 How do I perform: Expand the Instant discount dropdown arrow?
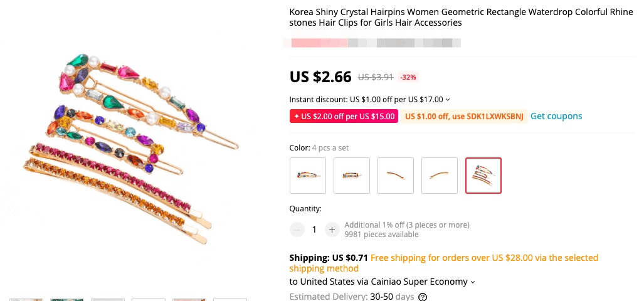pos(448,100)
